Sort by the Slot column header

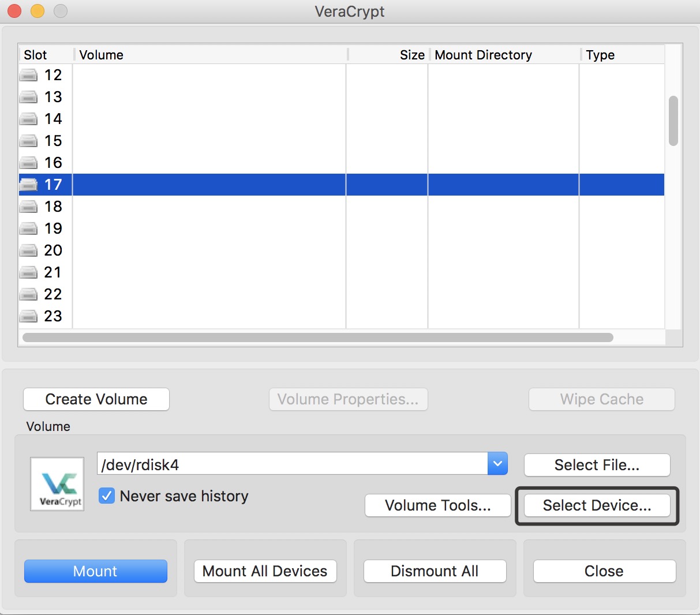coord(35,55)
